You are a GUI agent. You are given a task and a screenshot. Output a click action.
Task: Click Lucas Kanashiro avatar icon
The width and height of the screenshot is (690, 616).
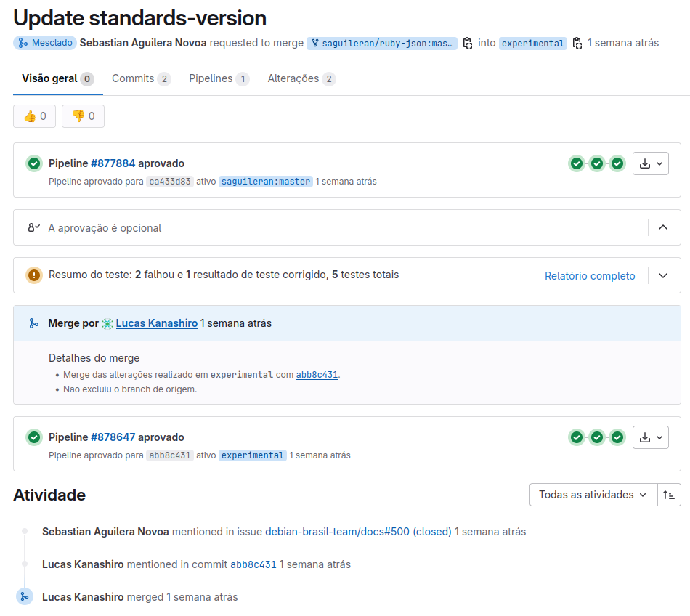point(107,323)
